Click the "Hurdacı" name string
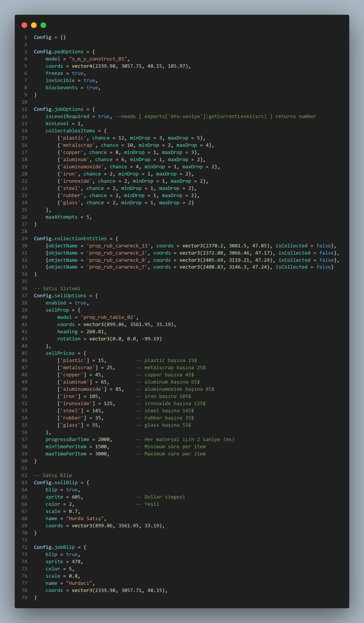364x623 pixels. click(79, 583)
